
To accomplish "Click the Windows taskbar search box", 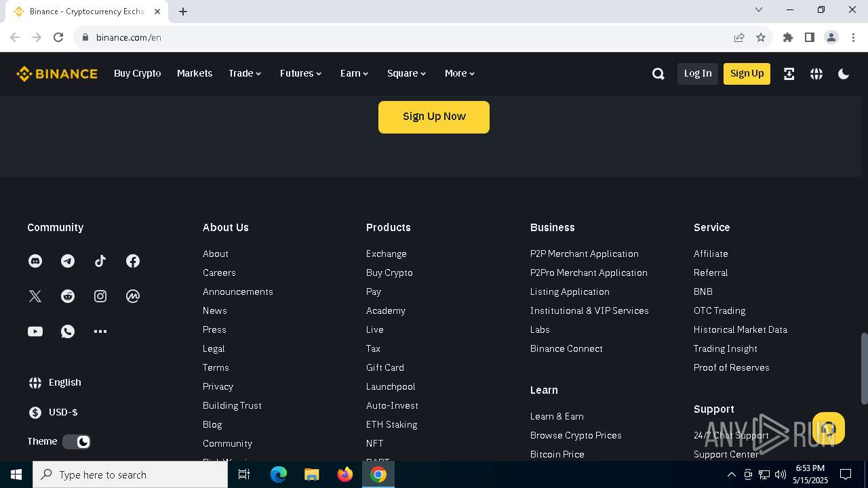I will pyautogui.click(x=130, y=474).
